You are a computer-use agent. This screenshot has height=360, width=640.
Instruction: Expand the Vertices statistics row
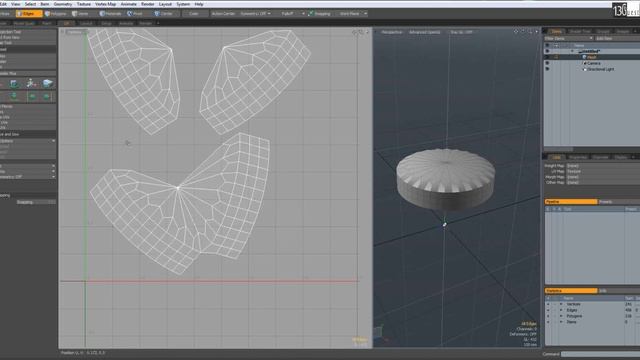coord(561,304)
